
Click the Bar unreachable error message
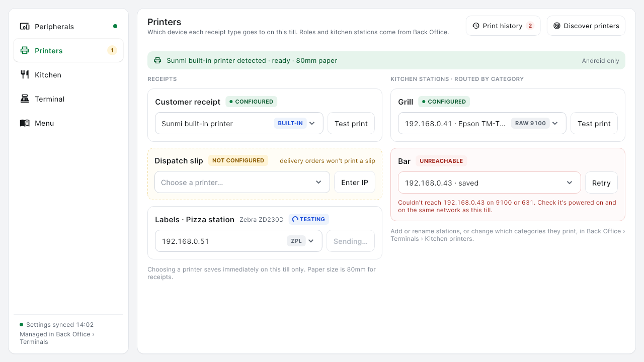coord(507,206)
